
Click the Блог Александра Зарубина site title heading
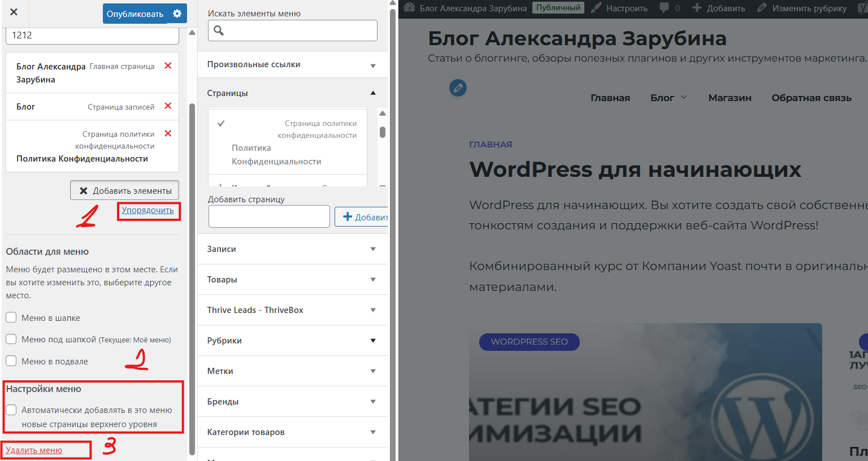[577, 38]
